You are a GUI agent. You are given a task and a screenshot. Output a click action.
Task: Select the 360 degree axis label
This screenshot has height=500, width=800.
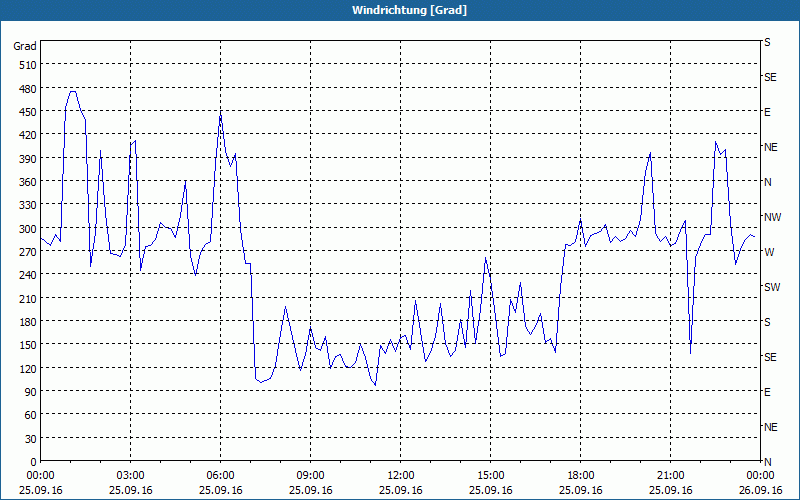pyautogui.click(x=28, y=182)
